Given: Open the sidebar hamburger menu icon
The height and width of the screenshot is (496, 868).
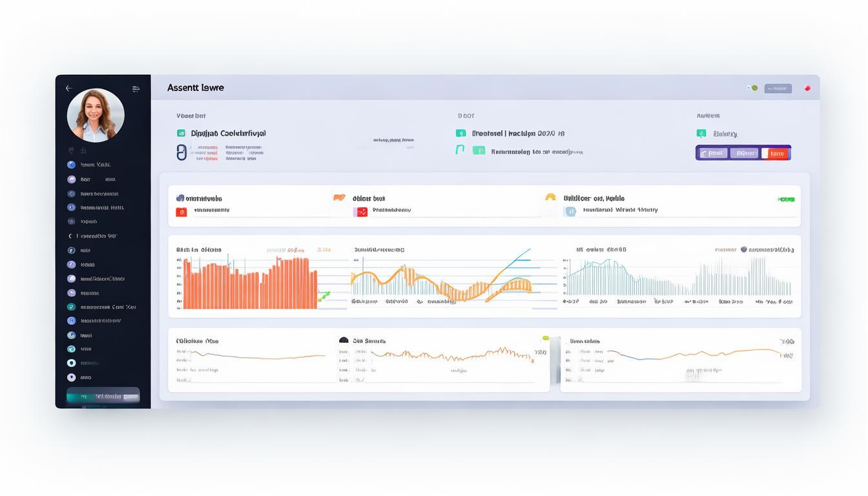Looking at the screenshot, I should click(136, 89).
